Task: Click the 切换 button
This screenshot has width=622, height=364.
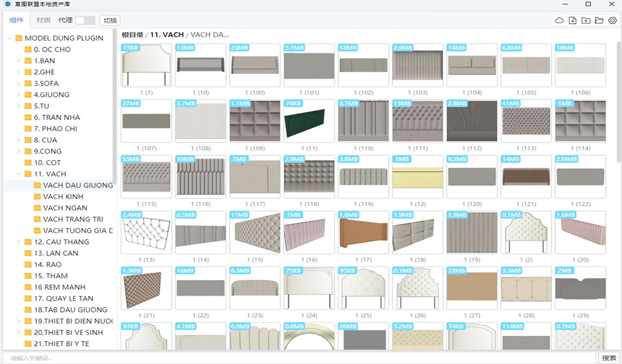Action: point(110,21)
